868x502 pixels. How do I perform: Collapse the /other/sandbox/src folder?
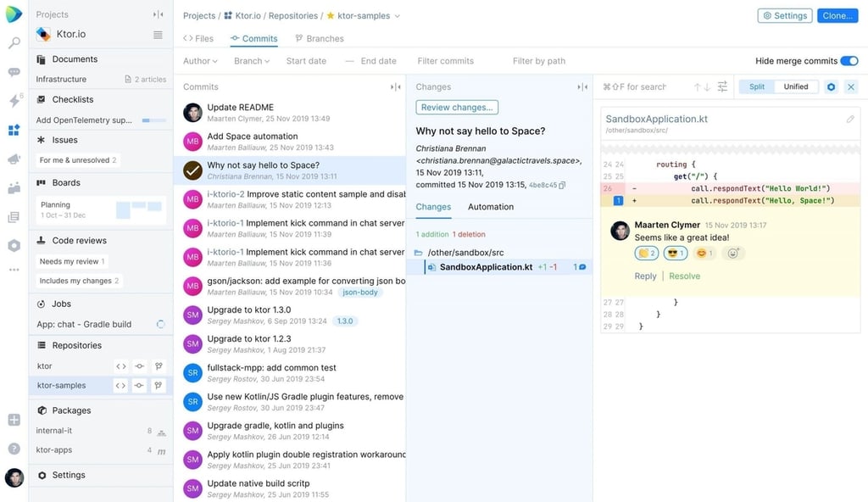pos(419,253)
